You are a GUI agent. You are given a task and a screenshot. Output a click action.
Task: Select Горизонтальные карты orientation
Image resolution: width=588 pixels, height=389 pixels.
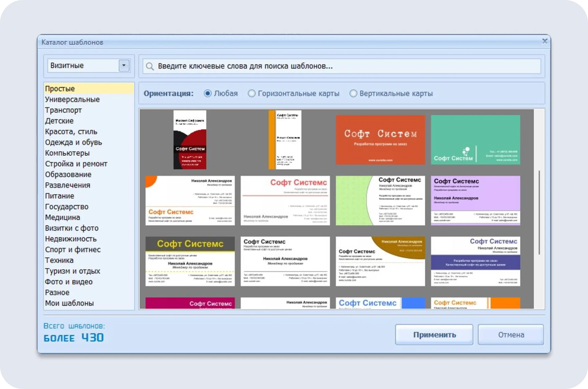pyautogui.click(x=251, y=93)
